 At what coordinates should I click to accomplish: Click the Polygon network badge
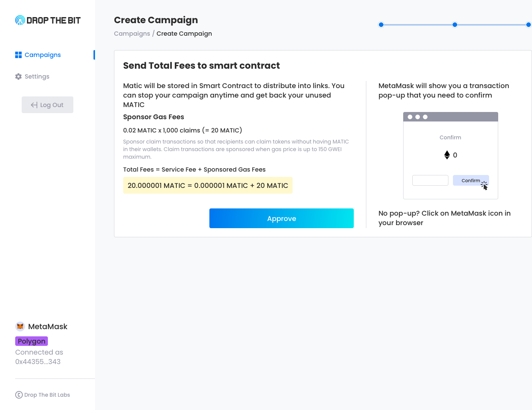tap(32, 341)
